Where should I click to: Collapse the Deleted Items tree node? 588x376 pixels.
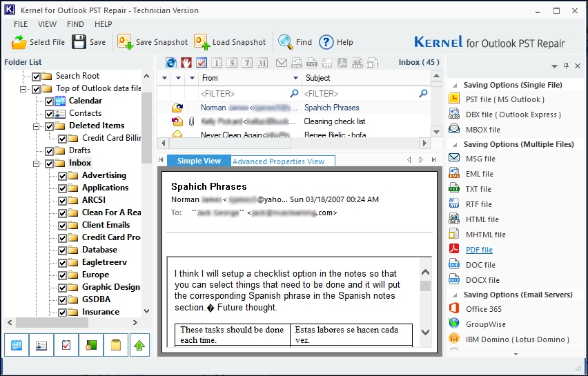(37, 126)
